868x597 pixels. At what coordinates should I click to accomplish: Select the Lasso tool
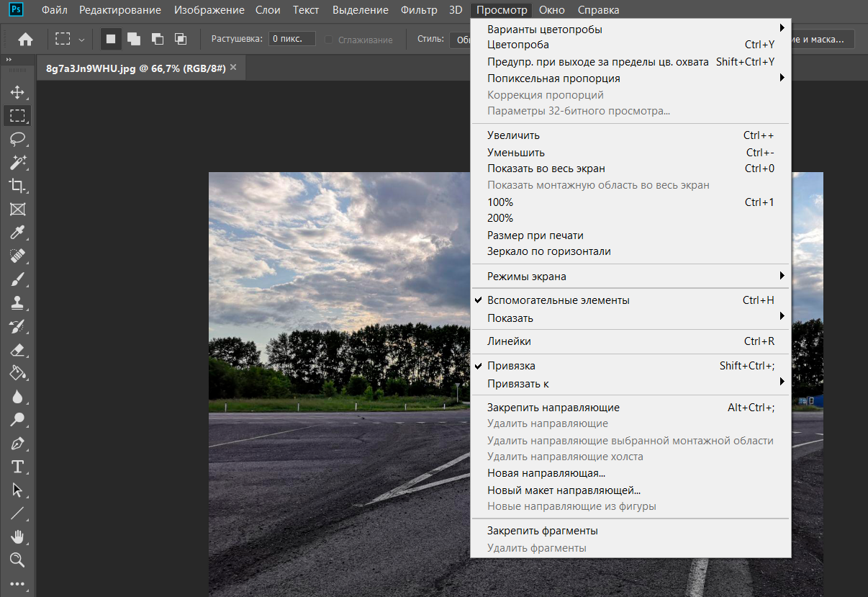coord(17,138)
